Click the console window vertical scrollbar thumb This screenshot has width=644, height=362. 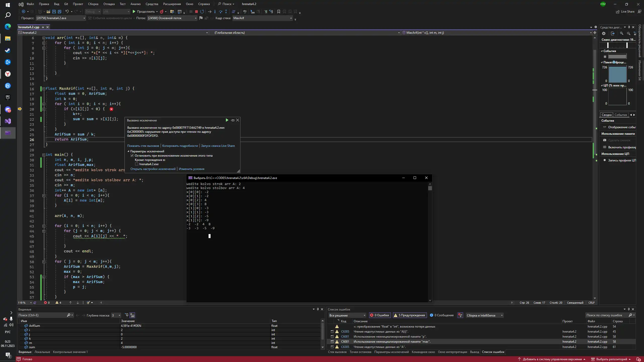pos(430,188)
